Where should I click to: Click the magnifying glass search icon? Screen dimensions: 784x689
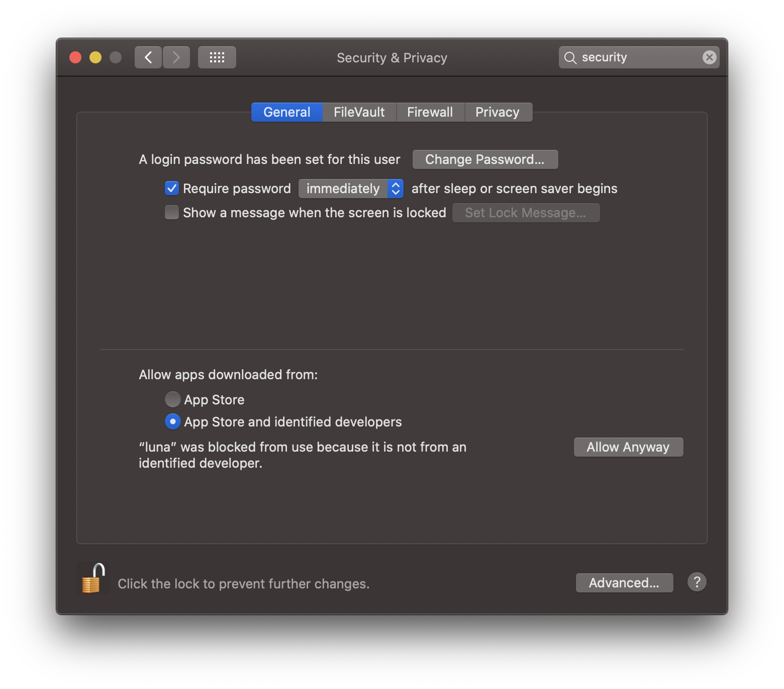coord(570,58)
